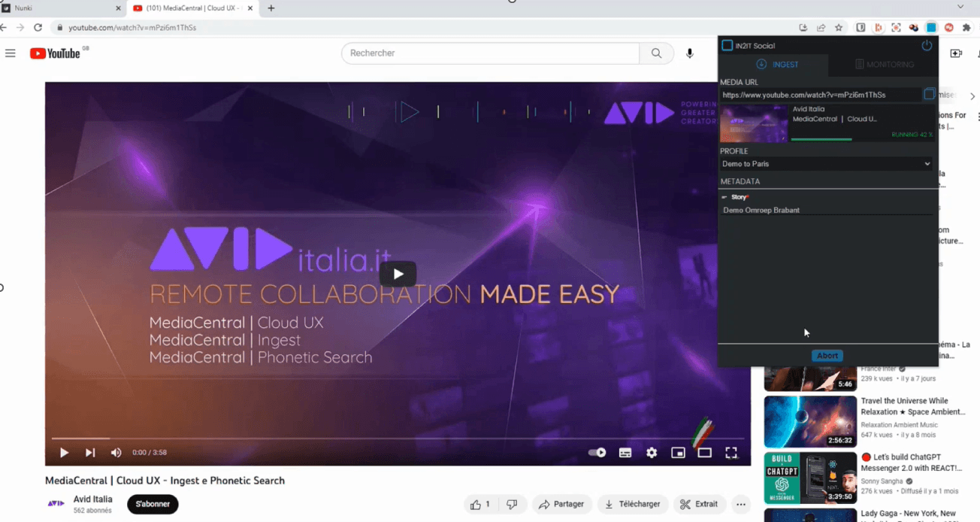Screen dimensions: 980x522
Task: Toggle autoplay in the video player
Action: coord(597,452)
